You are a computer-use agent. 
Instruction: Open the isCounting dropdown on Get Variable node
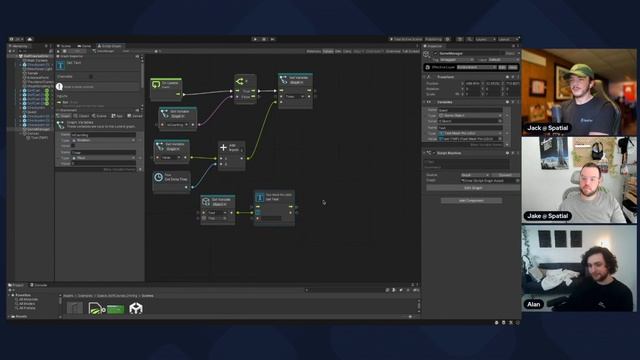(178, 124)
